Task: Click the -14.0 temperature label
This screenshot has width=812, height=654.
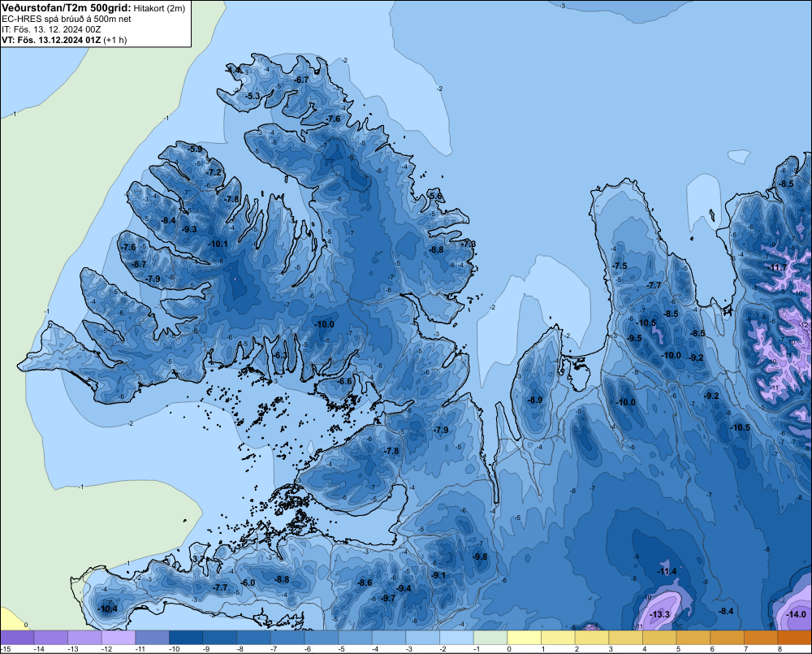Action: point(797,615)
